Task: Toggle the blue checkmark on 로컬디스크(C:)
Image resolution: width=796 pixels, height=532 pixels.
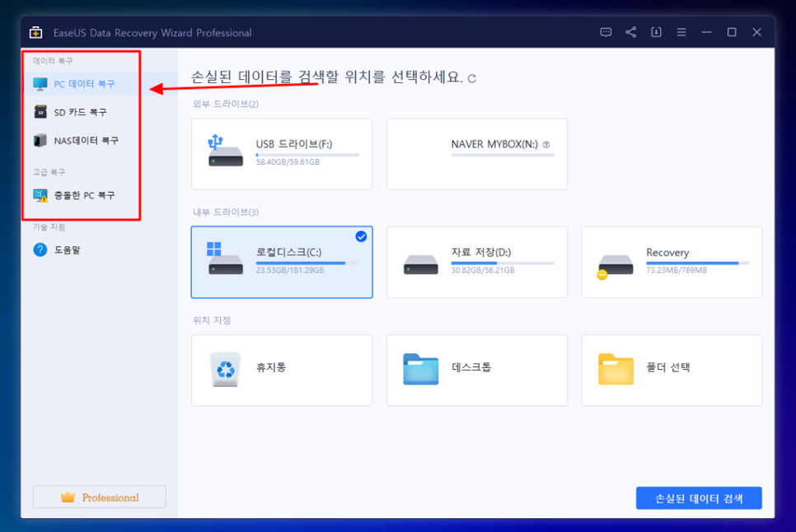Action: 361,237
